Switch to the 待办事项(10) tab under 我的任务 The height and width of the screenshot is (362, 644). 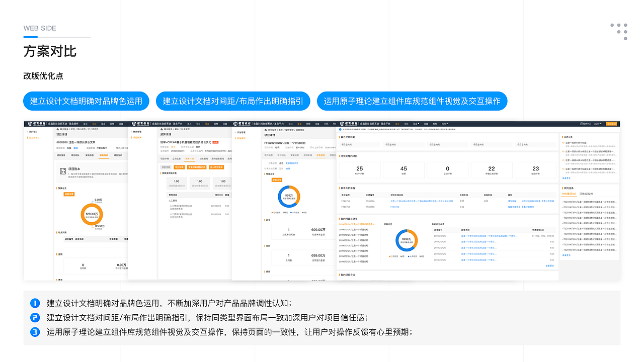[x=569, y=194]
